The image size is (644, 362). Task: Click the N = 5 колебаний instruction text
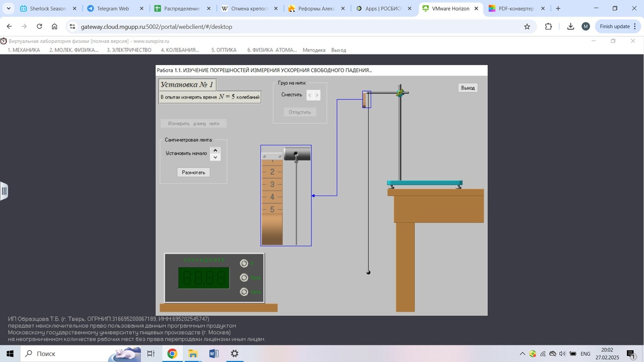(210, 97)
